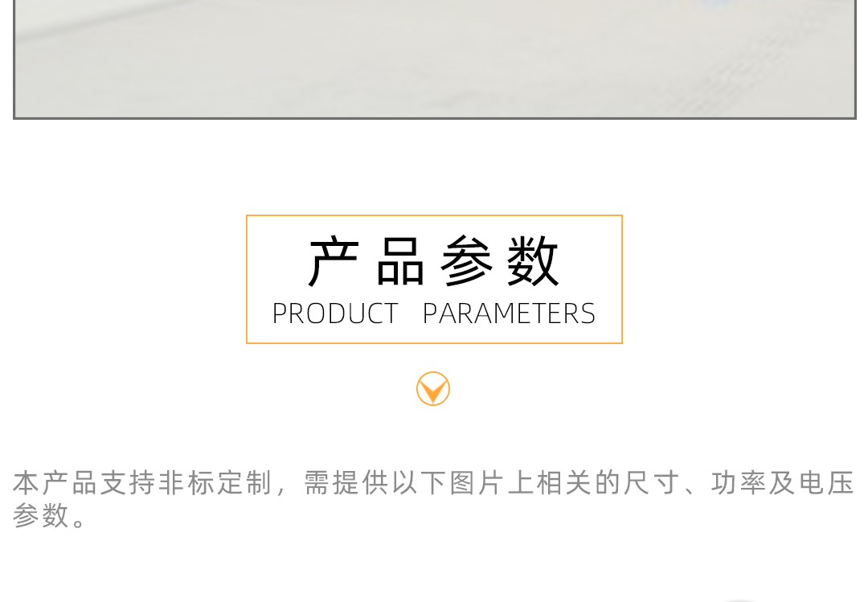Click 本产品 at start of the description
The image size is (868, 602).
(55, 483)
